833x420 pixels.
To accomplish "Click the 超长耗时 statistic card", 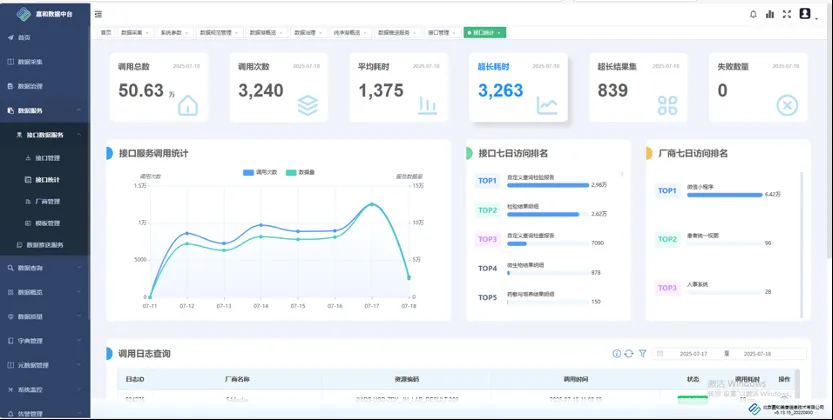I will [x=518, y=88].
